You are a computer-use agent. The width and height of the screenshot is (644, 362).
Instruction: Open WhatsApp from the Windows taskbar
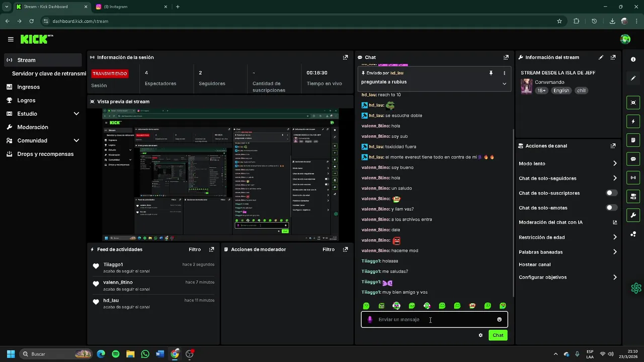[145, 354]
